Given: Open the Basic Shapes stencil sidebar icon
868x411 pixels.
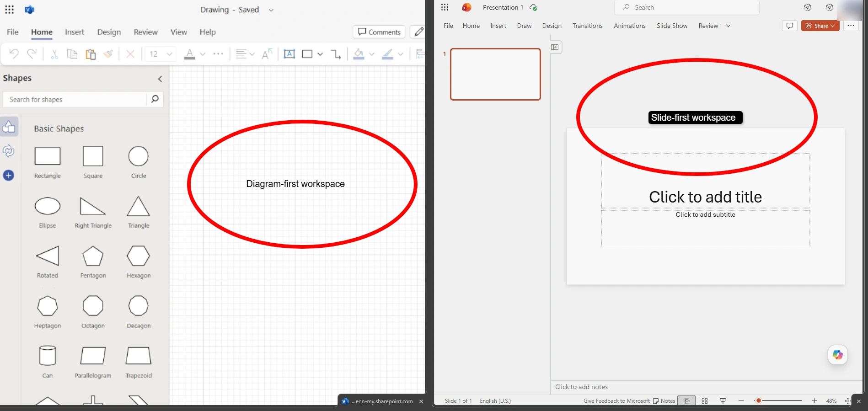Looking at the screenshot, I should pos(9,127).
